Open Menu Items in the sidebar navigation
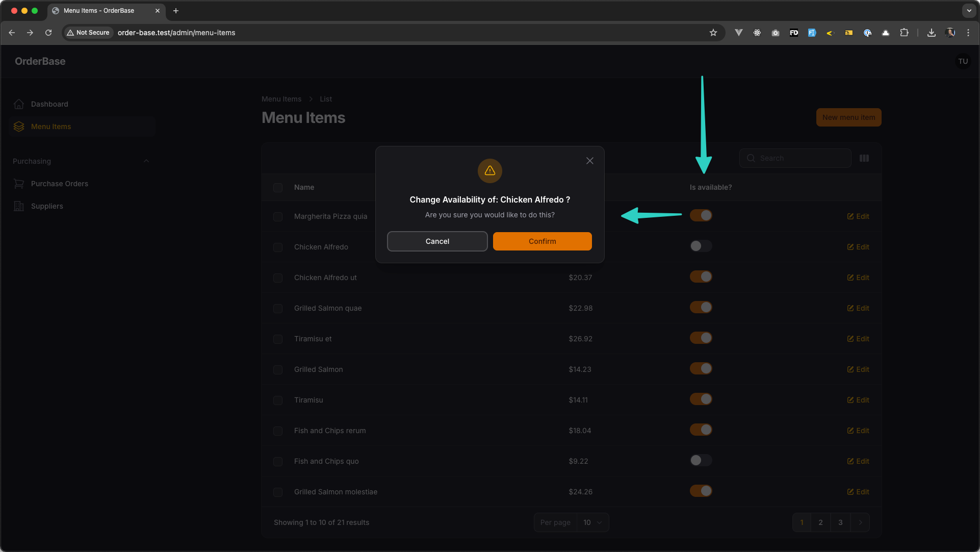This screenshot has width=980, height=552. (x=51, y=127)
